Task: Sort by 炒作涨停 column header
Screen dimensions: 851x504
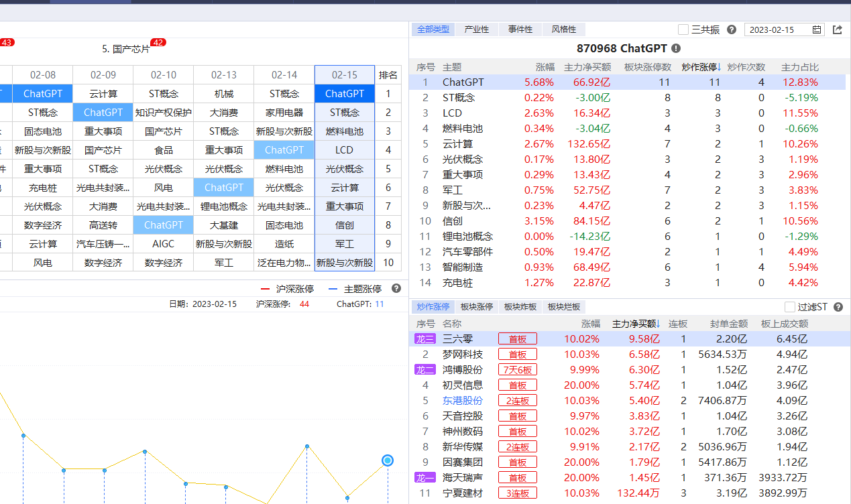Action: tap(701, 67)
